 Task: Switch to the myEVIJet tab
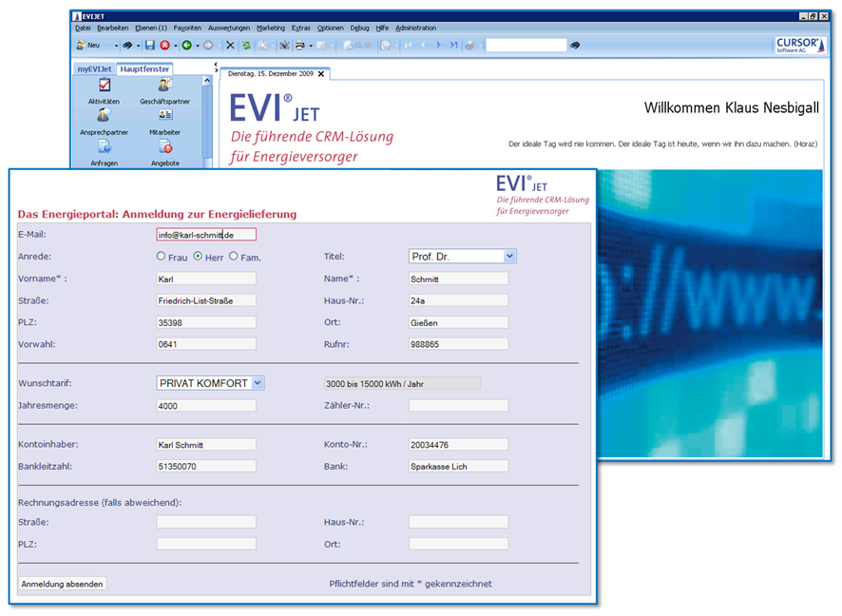point(94,69)
